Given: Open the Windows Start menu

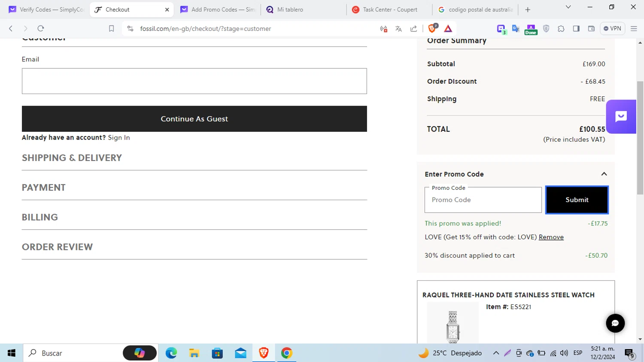Looking at the screenshot, I should (12, 353).
